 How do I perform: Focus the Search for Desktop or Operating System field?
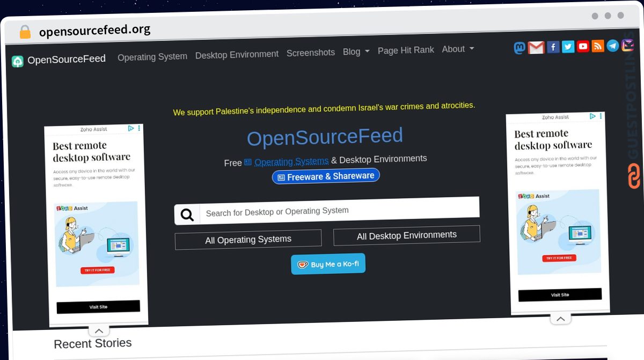click(x=339, y=211)
